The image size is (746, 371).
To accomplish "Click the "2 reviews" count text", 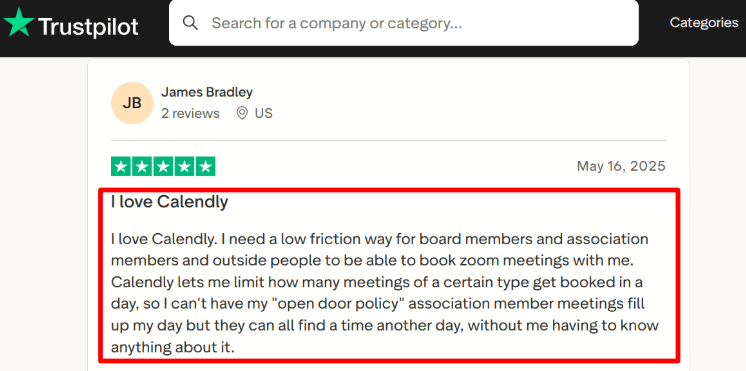I will click(x=190, y=114).
